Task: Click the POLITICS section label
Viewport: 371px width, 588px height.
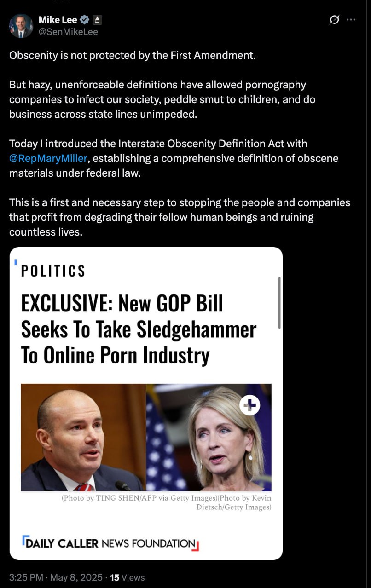Action: point(53,271)
